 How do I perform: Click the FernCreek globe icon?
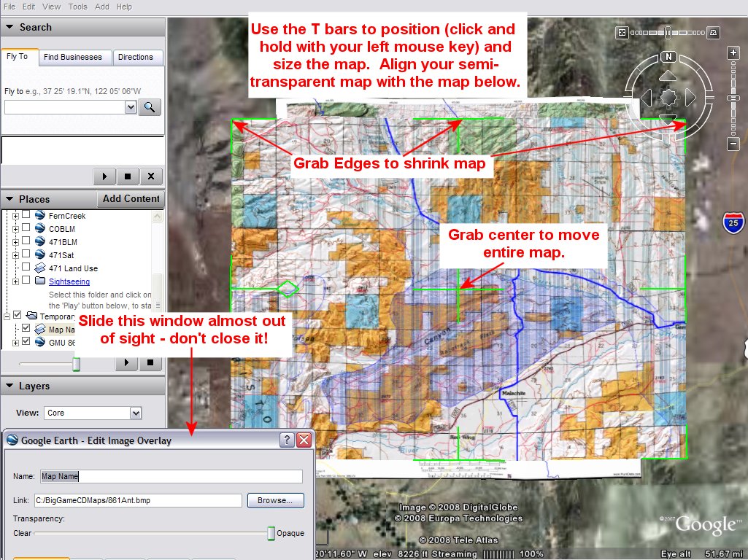tap(40, 215)
